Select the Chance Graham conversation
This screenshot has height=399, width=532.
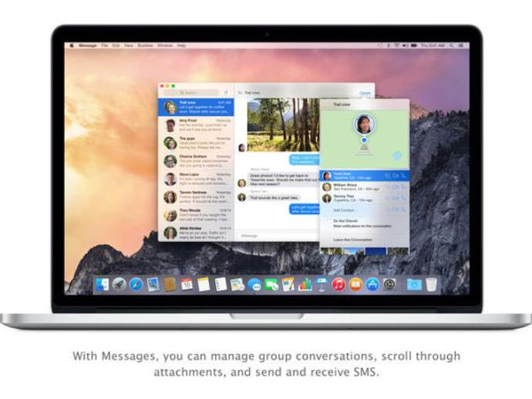[x=196, y=161]
